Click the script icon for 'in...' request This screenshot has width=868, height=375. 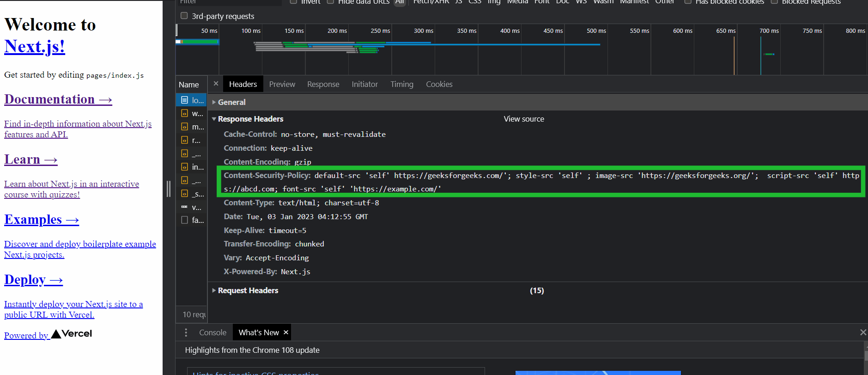pyautogui.click(x=184, y=167)
